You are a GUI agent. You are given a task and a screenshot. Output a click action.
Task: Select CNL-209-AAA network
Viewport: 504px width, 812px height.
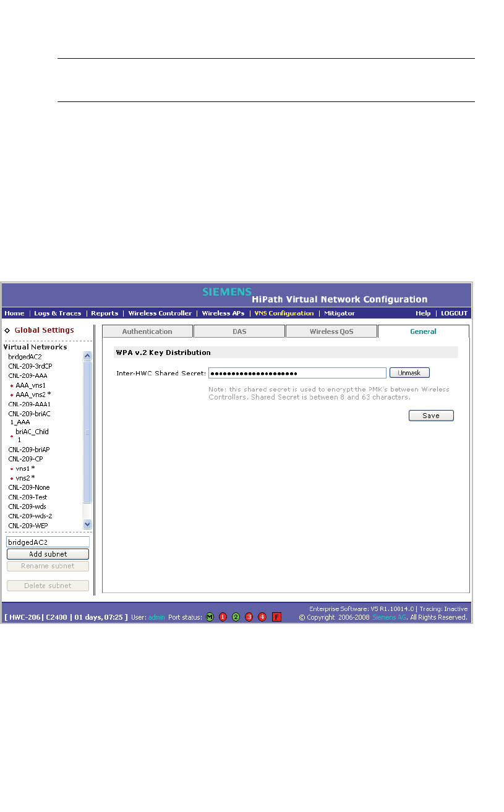point(28,375)
